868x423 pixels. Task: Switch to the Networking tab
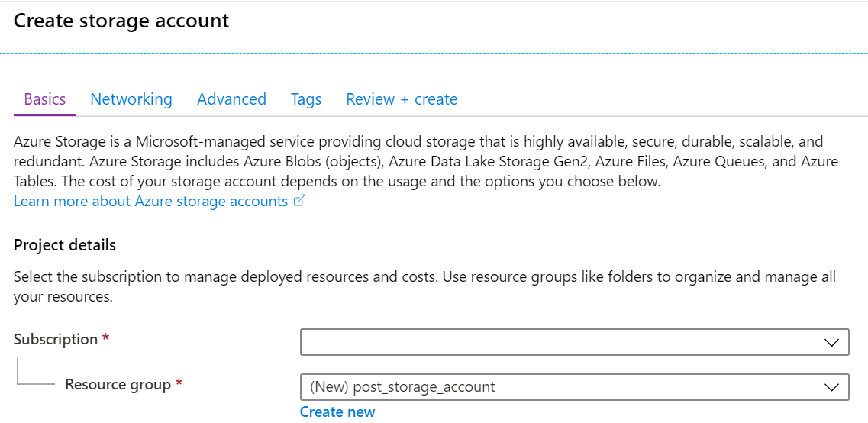[x=131, y=99]
